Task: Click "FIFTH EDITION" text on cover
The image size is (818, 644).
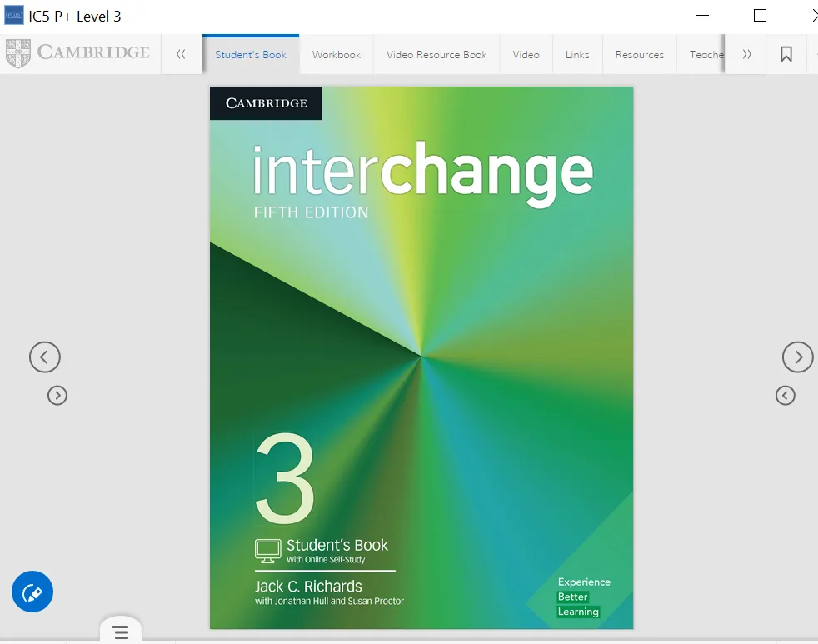Action: pos(311,212)
